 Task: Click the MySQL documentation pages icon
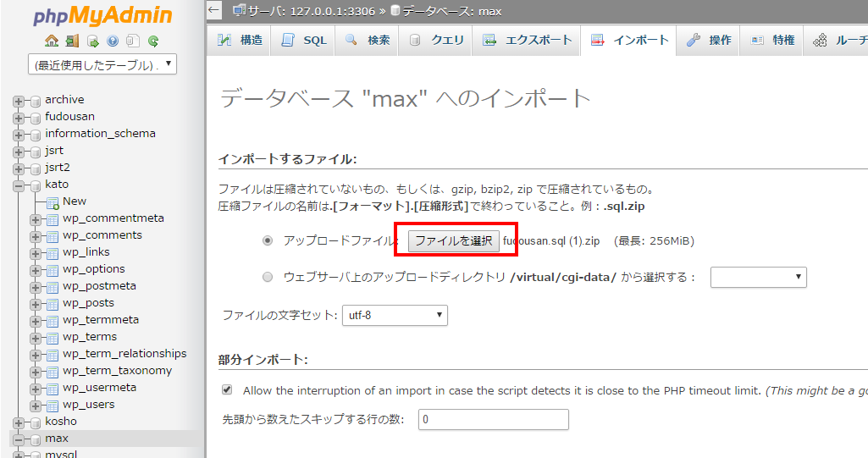133,40
